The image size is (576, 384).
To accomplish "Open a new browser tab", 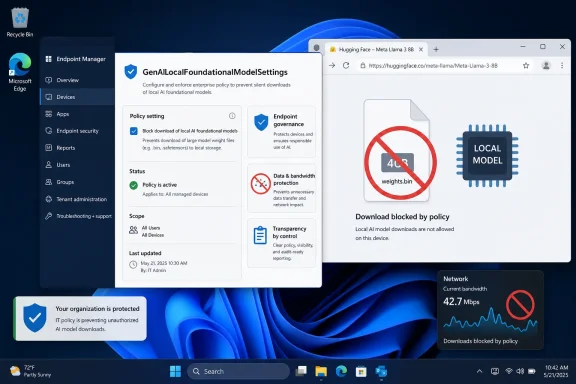I will tap(436, 49).
